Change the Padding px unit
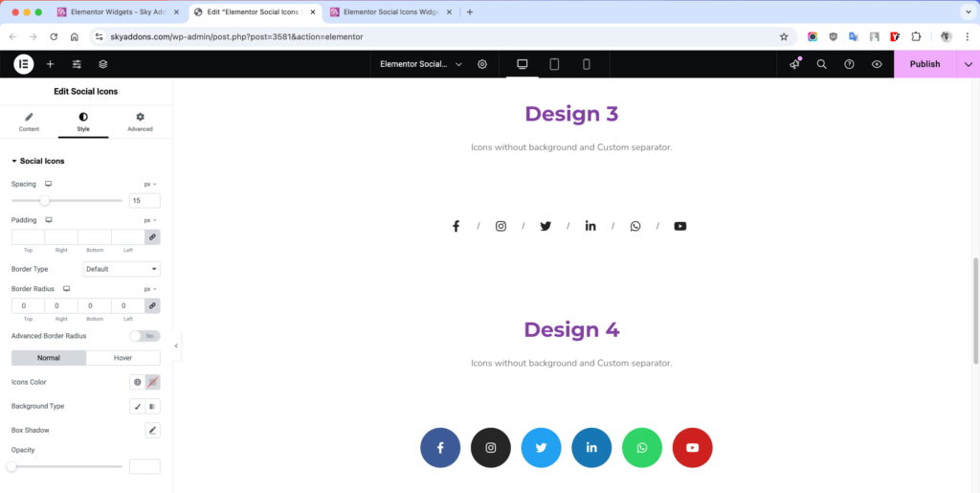980x493 pixels. pos(150,220)
